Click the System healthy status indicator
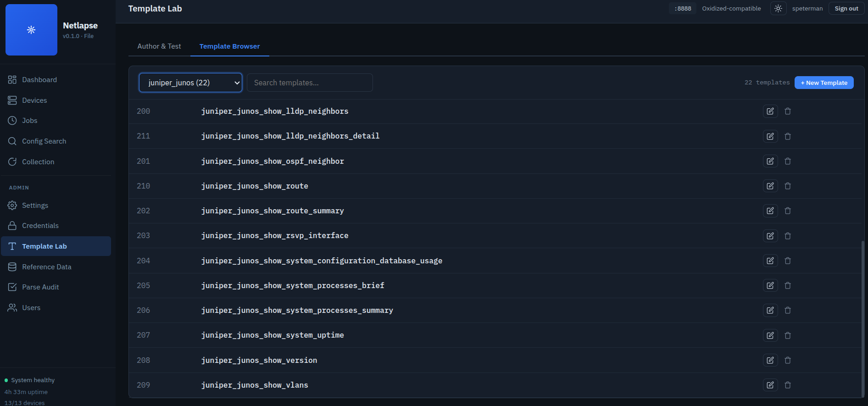 (x=30, y=380)
